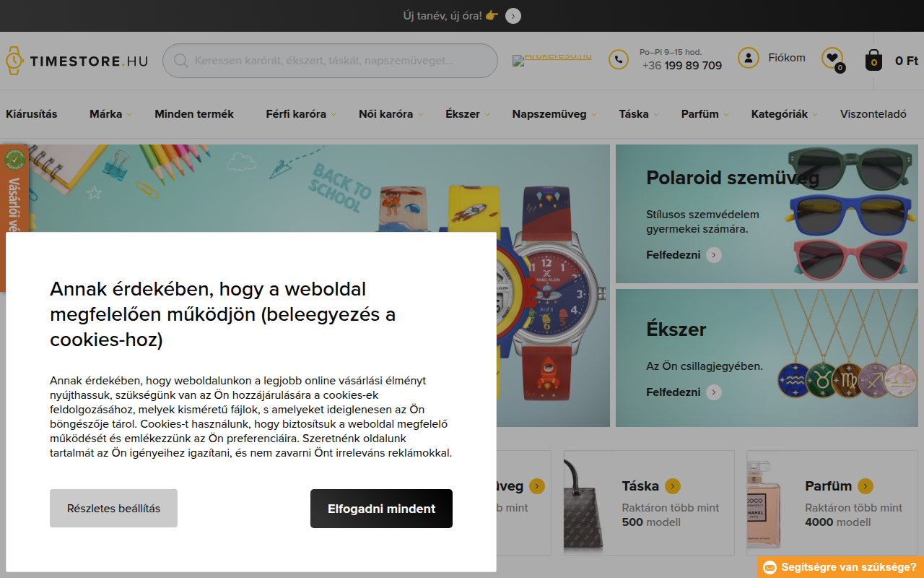The height and width of the screenshot is (578, 924).
Task: Expand the Ékszer dropdown arrow
Action: pos(487,114)
